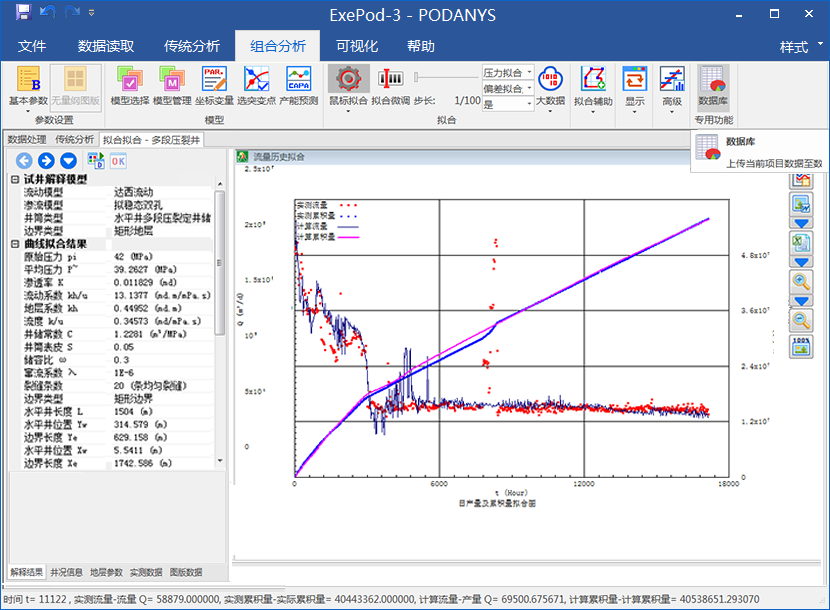Screen dimensions: 830x610
Task: Select the 井况信息 bottom tab
Action: point(66,572)
